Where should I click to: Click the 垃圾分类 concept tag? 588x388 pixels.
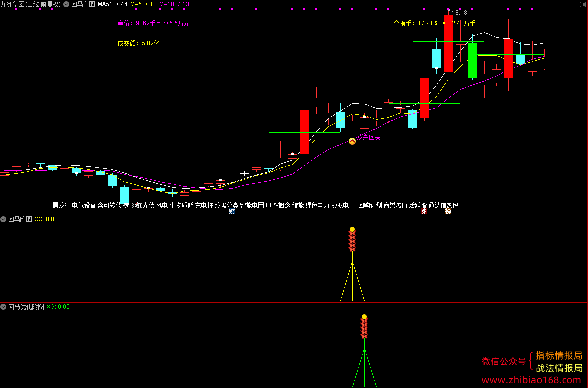pyautogui.click(x=227, y=205)
